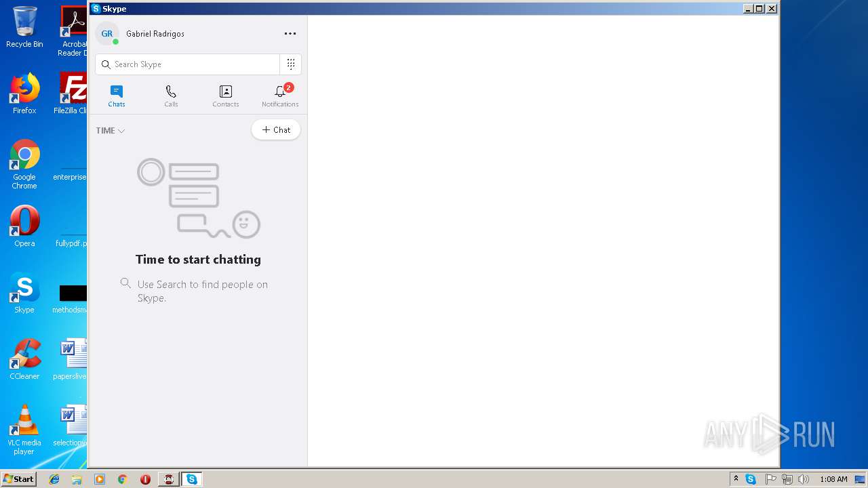Open the Windows Start menu
This screenshot has height=488, width=868.
(19, 479)
